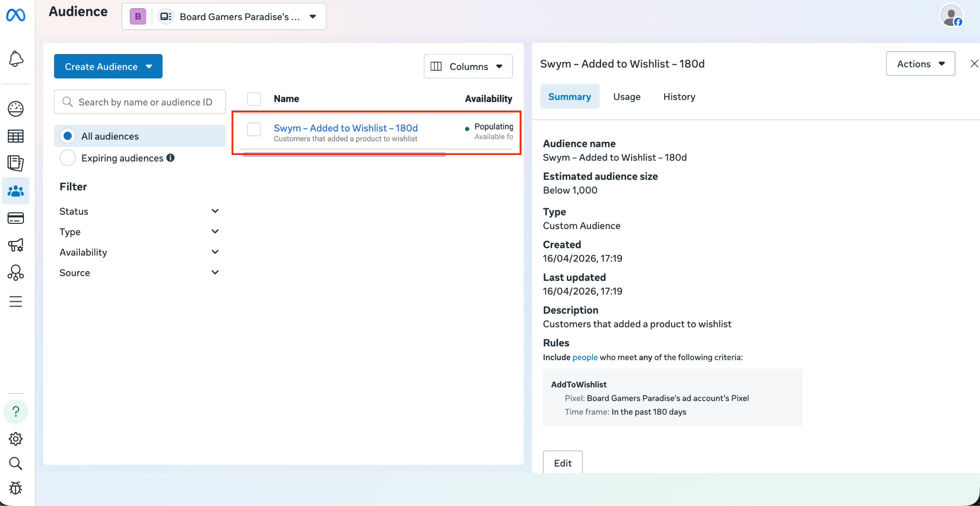Open help question mark icon
980x506 pixels.
(x=16, y=411)
